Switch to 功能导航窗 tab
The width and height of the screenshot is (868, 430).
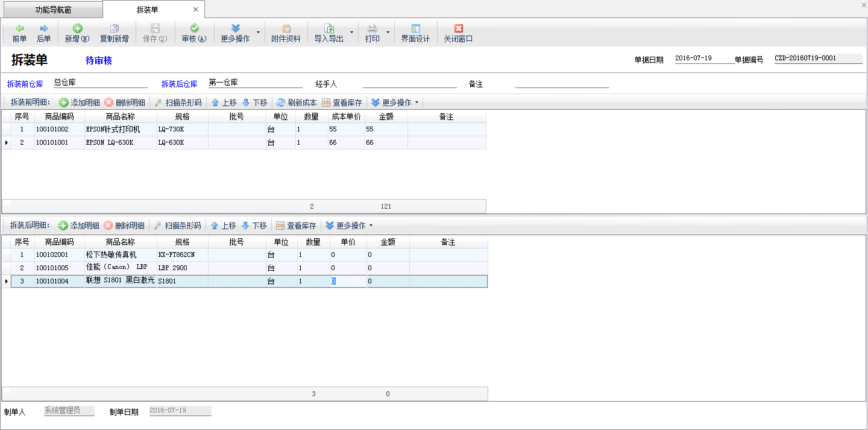point(52,10)
